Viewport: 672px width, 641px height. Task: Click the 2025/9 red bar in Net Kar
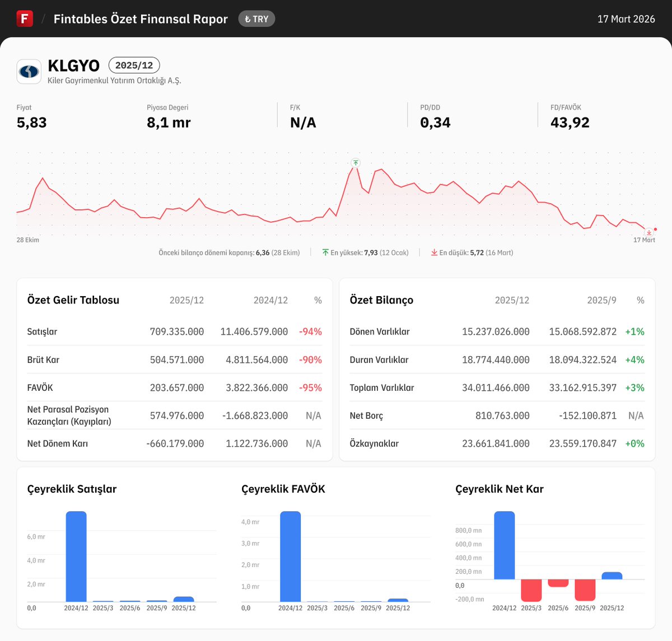(x=585, y=590)
